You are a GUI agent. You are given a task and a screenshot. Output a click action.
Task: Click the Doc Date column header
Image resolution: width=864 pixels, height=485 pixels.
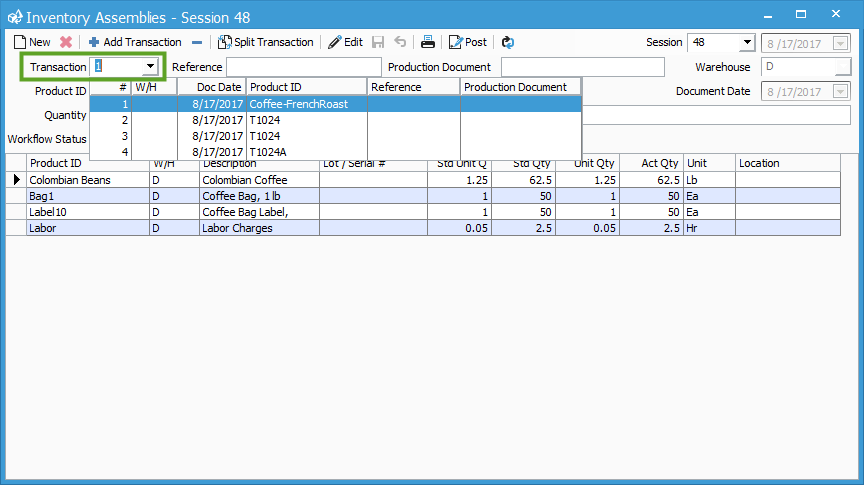tap(212, 87)
